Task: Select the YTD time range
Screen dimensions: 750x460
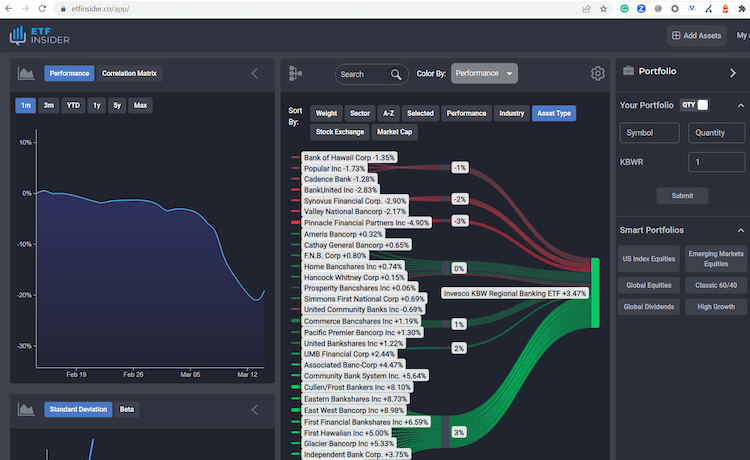Action: point(73,105)
